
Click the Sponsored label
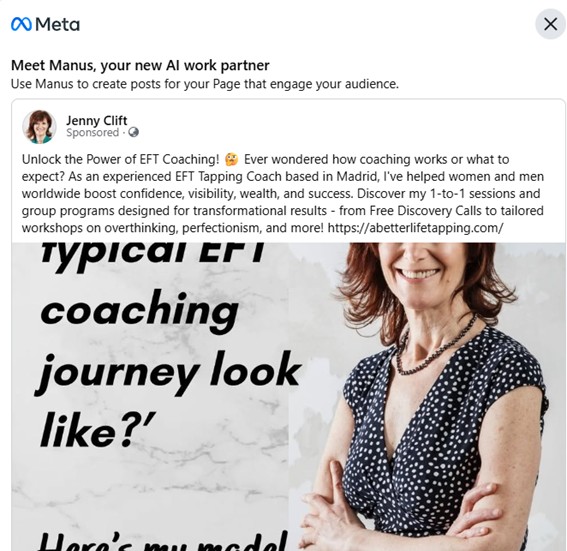coord(92,133)
